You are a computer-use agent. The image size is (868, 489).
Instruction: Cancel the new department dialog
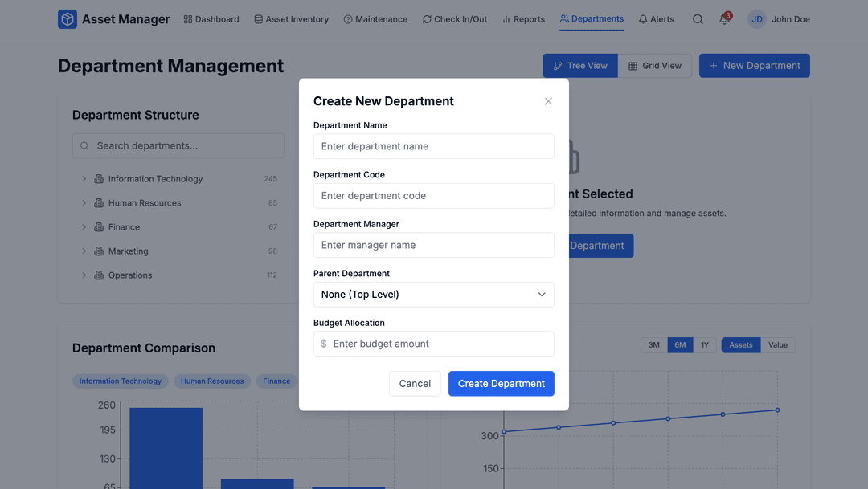pos(415,383)
